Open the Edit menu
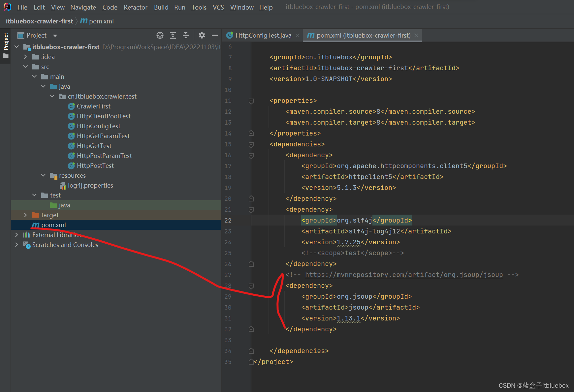The width and height of the screenshot is (574, 392). (39, 7)
